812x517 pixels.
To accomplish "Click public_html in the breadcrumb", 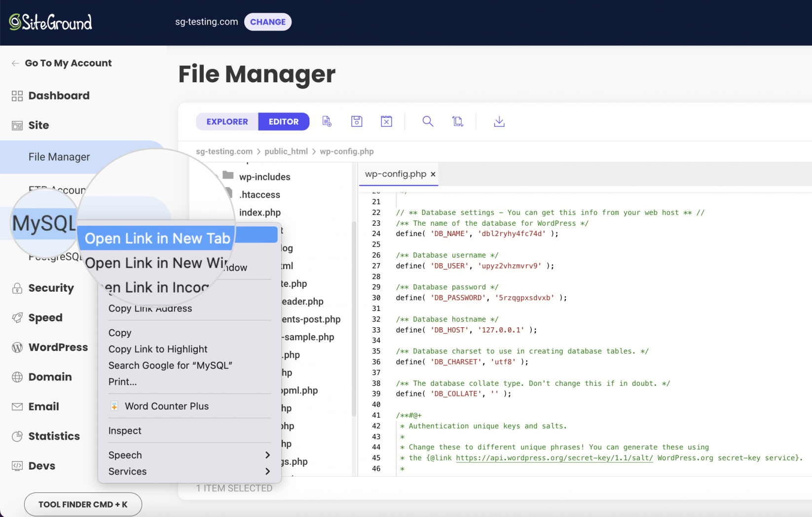I will pos(286,151).
